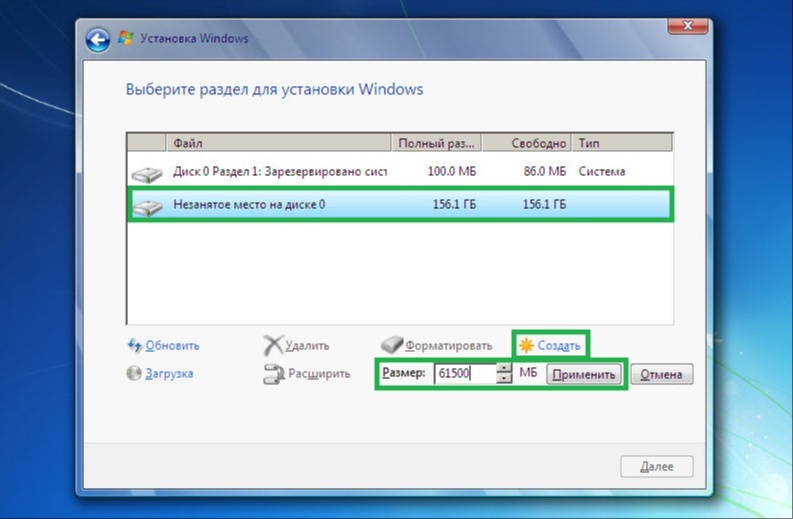The height and width of the screenshot is (519, 793).
Task: Click the Установка Windows title text
Action: click(x=194, y=38)
